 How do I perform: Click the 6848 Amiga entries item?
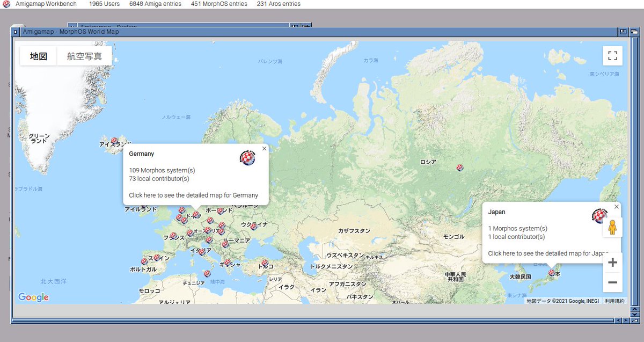(x=156, y=4)
